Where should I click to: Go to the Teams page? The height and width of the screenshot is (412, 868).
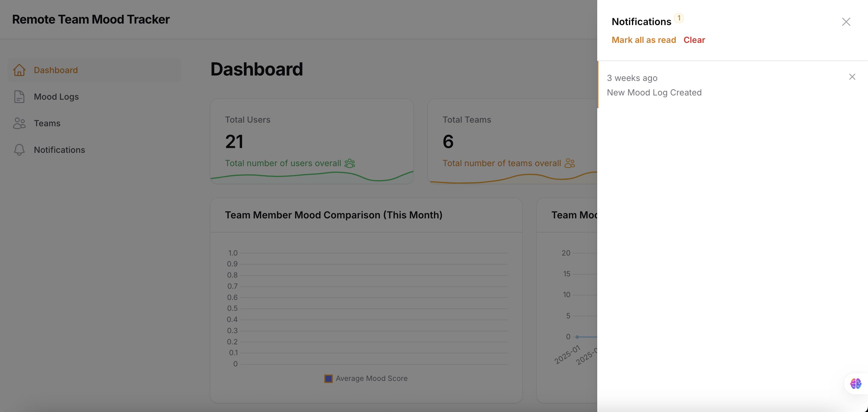tap(47, 123)
